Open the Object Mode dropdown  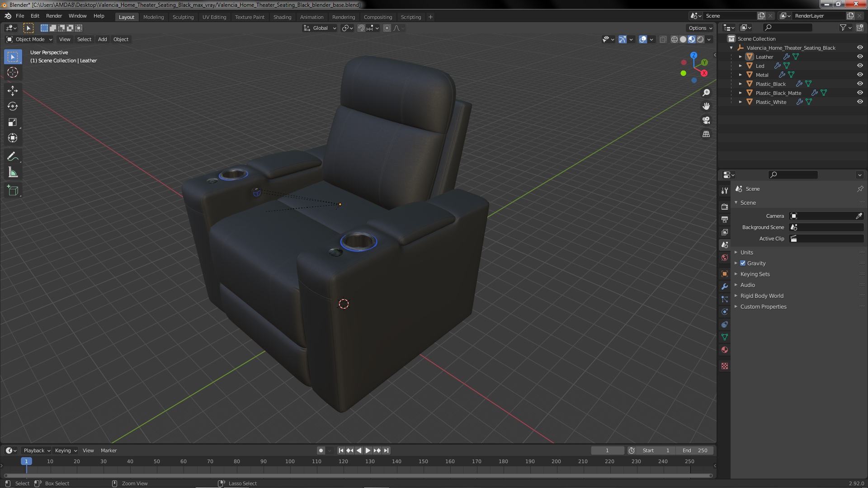pos(29,39)
